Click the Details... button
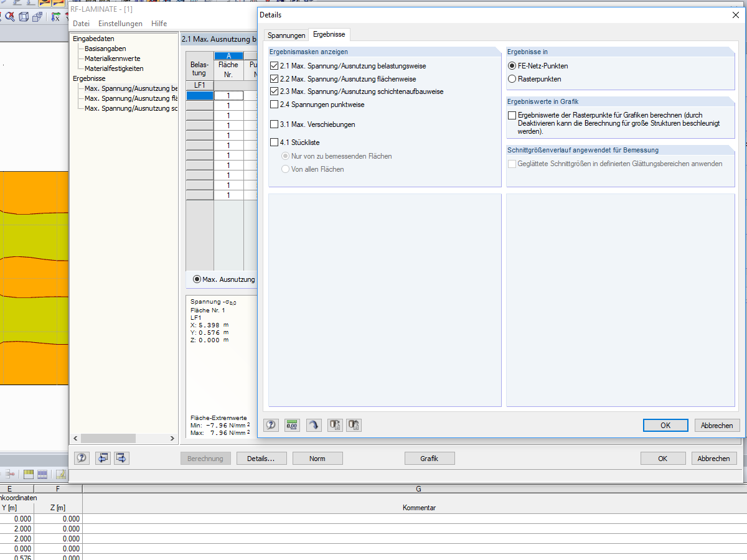The height and width of the screenshot is (560, 747). [x=261, y=459]
